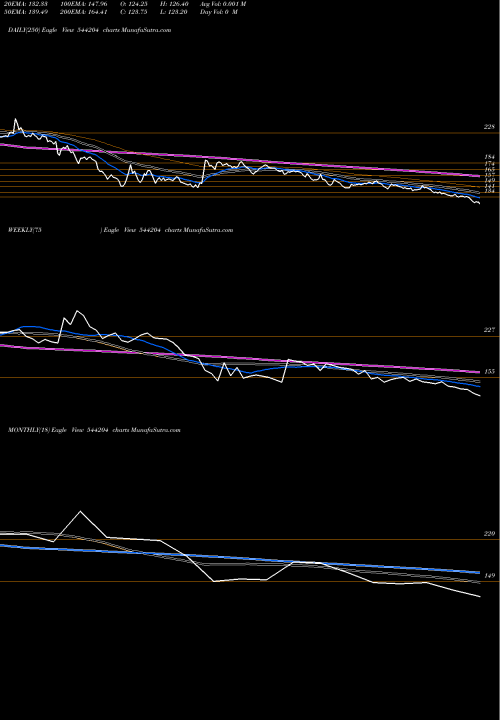500x720 pixels.
Task: Click the WEEKLY Eagle View chart title
Action: tap(120, 230)
